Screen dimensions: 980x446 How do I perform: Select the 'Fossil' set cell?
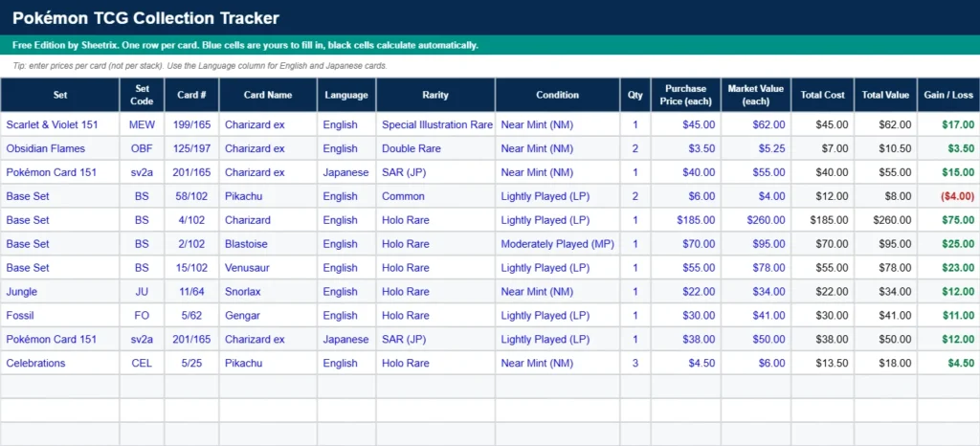coord(60,316)
